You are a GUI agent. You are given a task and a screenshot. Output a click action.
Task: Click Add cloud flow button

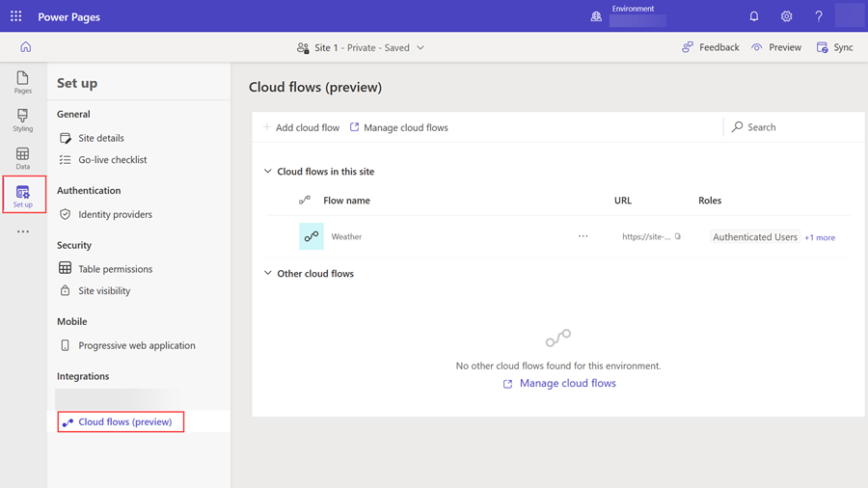click(x=301, y=127)
